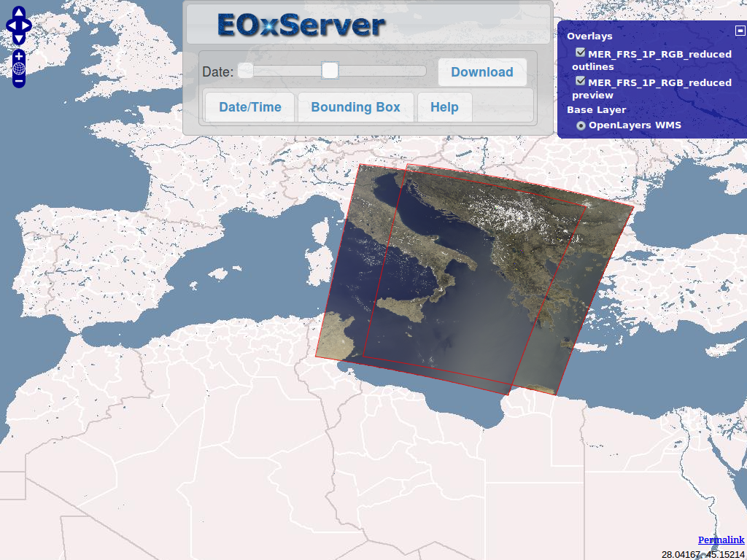Open the Bounding Box tab
Screen dimensions: 747x560
coord(355,107)
